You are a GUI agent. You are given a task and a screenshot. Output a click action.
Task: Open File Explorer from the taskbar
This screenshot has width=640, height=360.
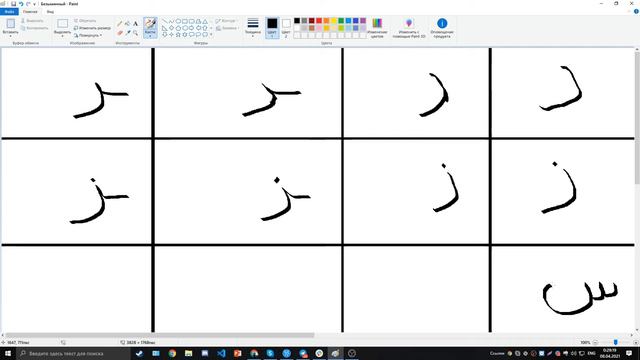tap(188, 353)
